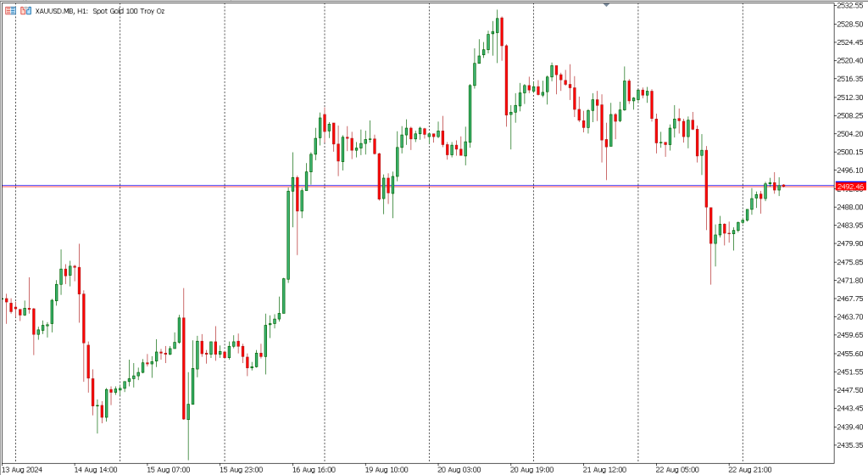Click the 2528.50 price scale label
868x475 pixels.
(850, 24)
